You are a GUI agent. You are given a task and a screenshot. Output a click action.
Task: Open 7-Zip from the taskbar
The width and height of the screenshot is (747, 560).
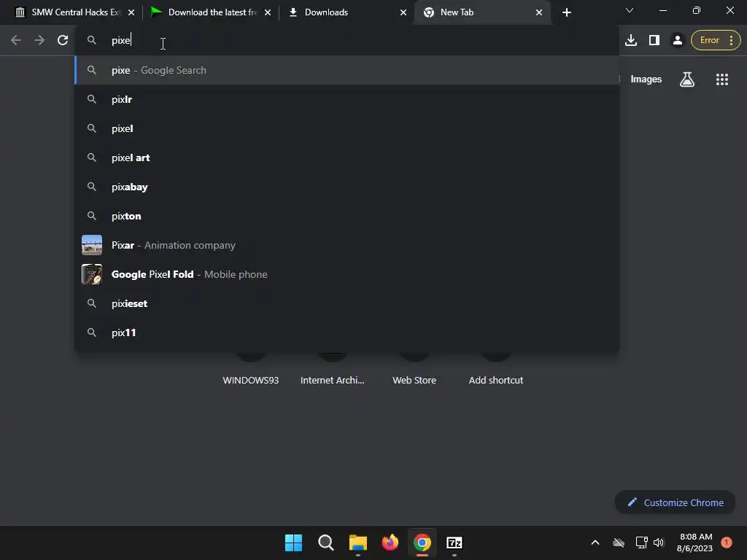click(454, 542)
